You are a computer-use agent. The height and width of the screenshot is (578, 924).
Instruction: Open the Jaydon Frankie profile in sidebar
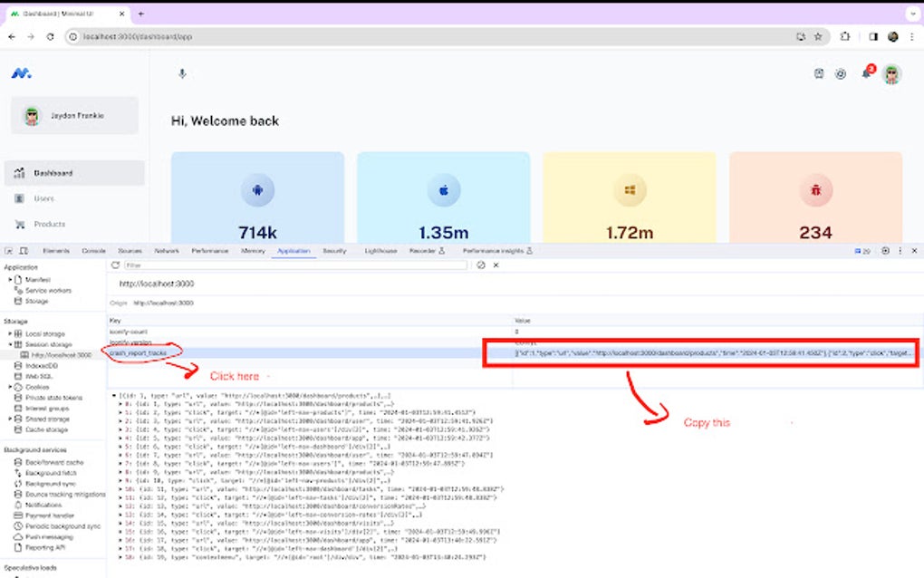point(72,116)
